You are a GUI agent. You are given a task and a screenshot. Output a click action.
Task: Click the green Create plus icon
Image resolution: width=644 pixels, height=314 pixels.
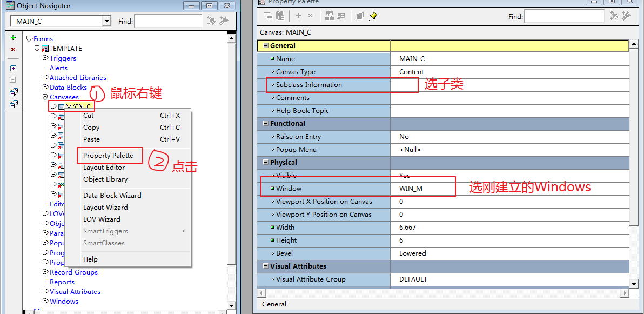(x=14, y=38)
